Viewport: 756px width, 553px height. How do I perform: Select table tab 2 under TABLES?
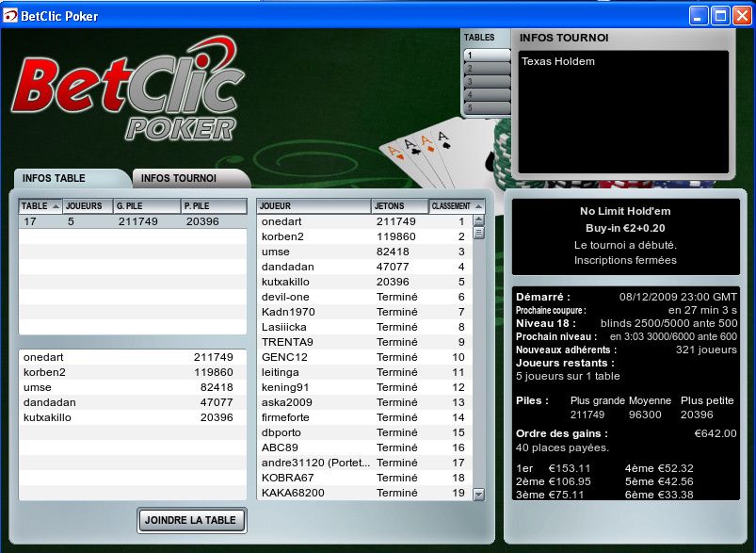pyautogui.click(x=487, y=69)
